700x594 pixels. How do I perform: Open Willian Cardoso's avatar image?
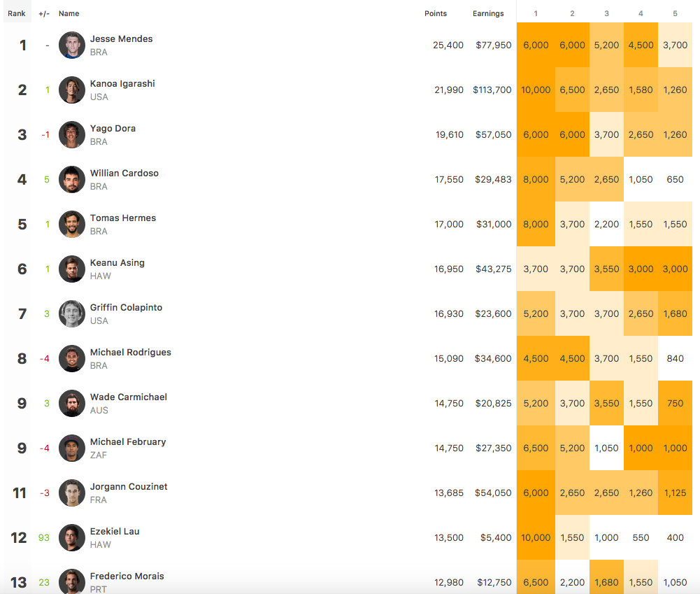pyautogui.click(x=72, y=180)
